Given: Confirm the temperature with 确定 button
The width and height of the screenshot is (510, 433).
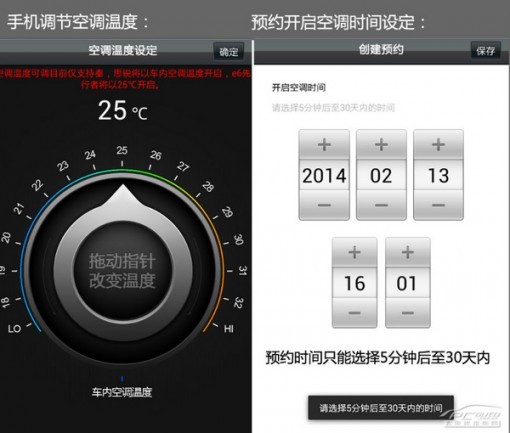Looking at the screenshot, I should coord(229,52).
